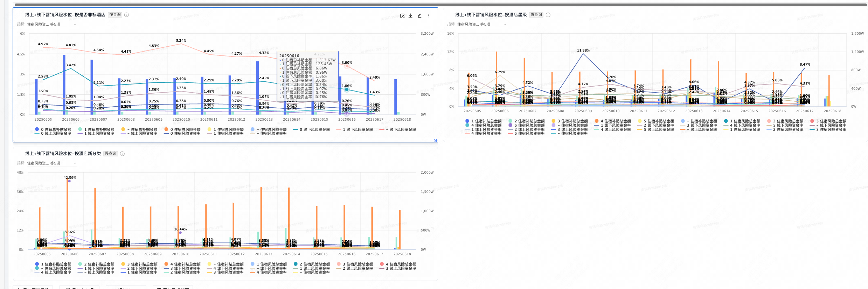868x289 pixels.
Task: Click x-axis label 20250605 in 非标酒店 chart
Action: point(43,120)
